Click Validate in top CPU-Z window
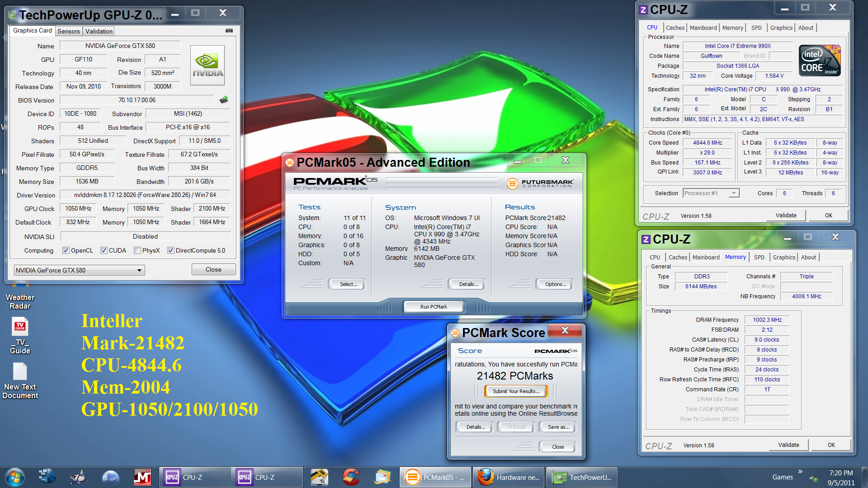The image size is (868, 488). pos(786,216)
